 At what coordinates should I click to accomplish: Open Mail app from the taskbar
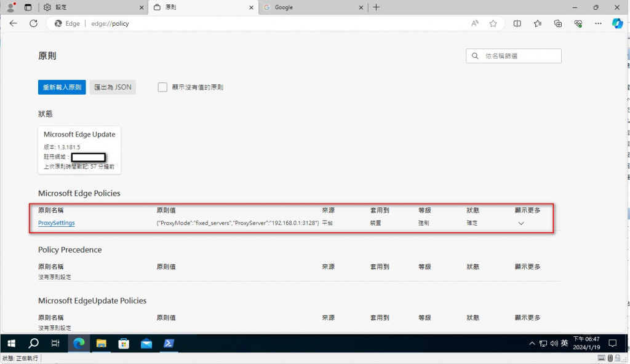[x=146, y=343]
